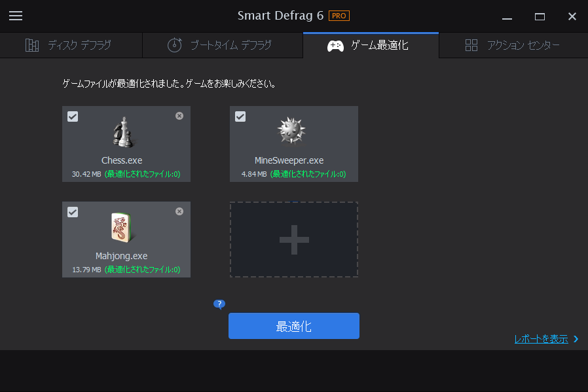This screenshot has width=588, height=392.
Task: Click the 30.42 MB size text
Action: pos(86,174)
